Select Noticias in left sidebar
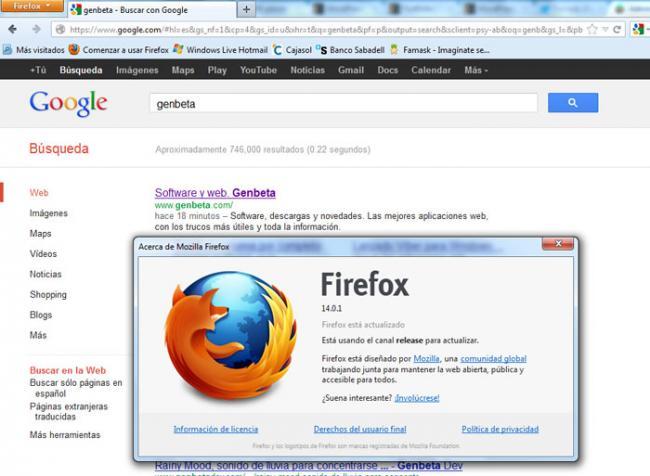 coord(46,274)
